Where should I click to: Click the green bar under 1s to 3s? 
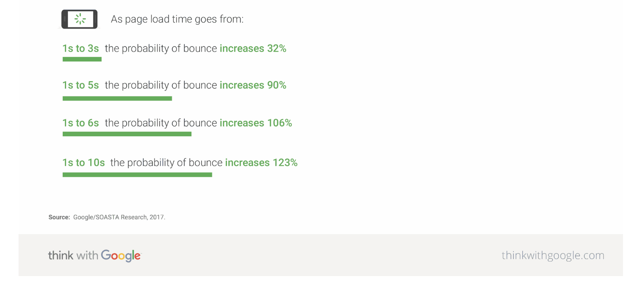point(82,59)
